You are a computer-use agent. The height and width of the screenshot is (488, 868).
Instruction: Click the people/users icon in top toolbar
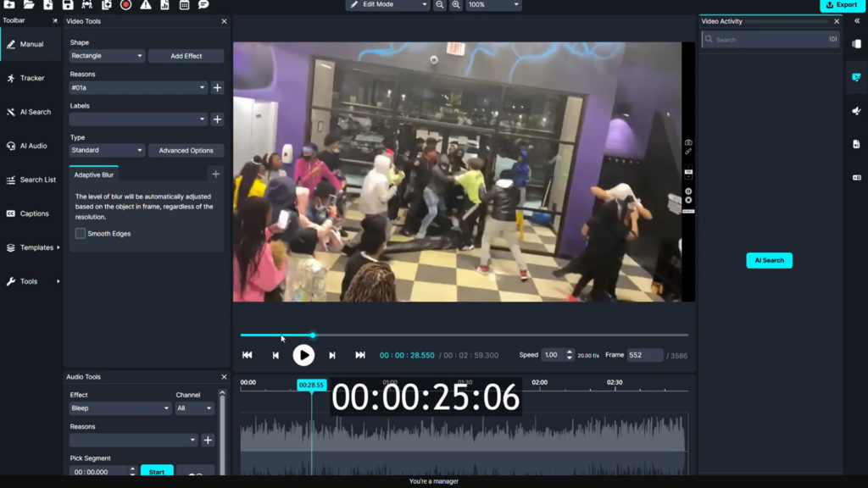(x=87, y=4)
